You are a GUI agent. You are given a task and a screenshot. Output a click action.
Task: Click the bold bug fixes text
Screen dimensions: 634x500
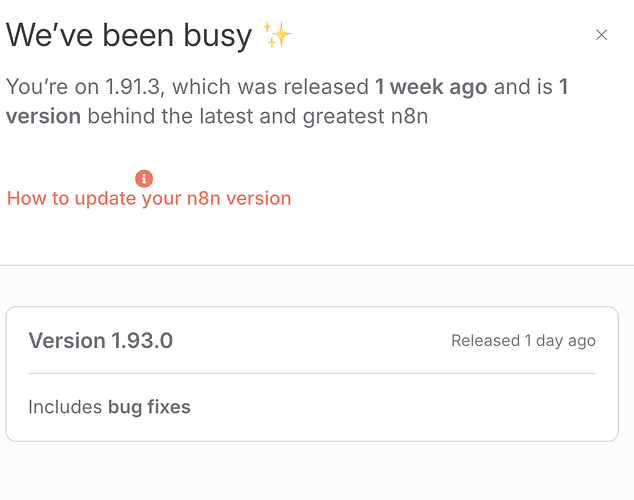[149, 407]
